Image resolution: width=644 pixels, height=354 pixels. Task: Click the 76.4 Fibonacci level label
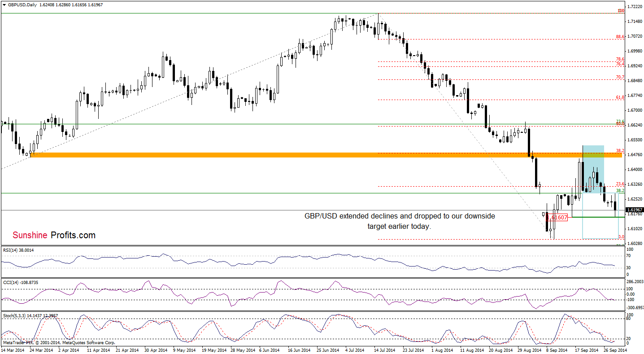[620, 64]
